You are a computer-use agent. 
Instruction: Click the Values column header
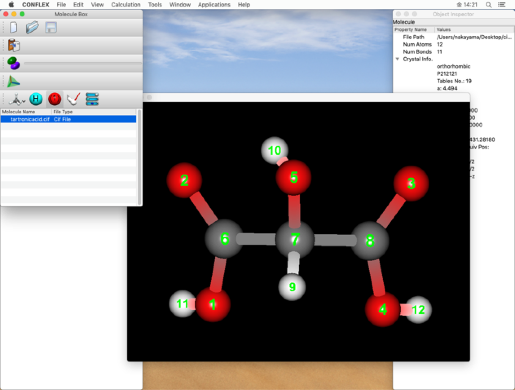[444, 30]
